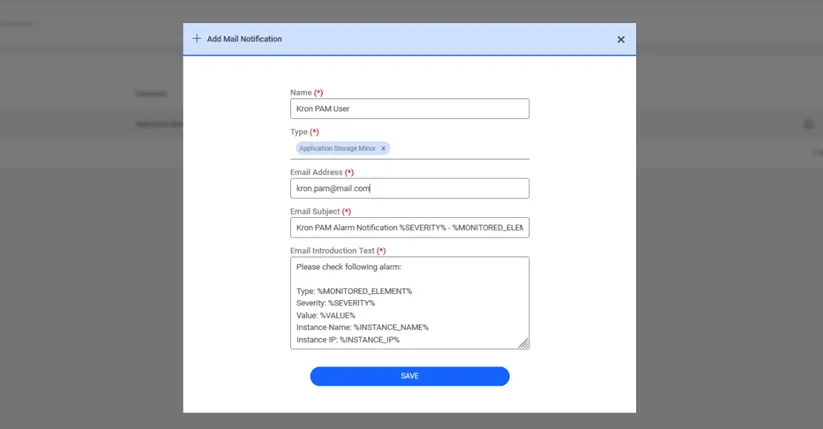The height and width of the screenshot is (429, 823).
Task: Click the plus icon in dialog header
Action: coord(196,38)
